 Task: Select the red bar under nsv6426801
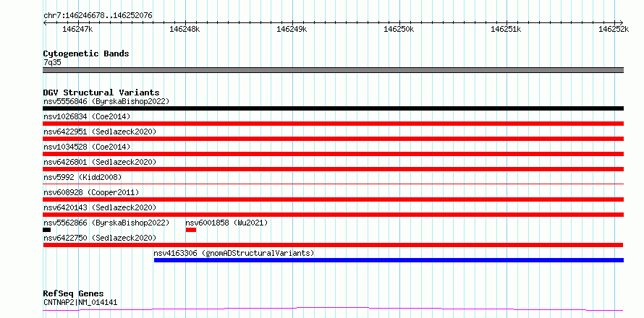333,169
